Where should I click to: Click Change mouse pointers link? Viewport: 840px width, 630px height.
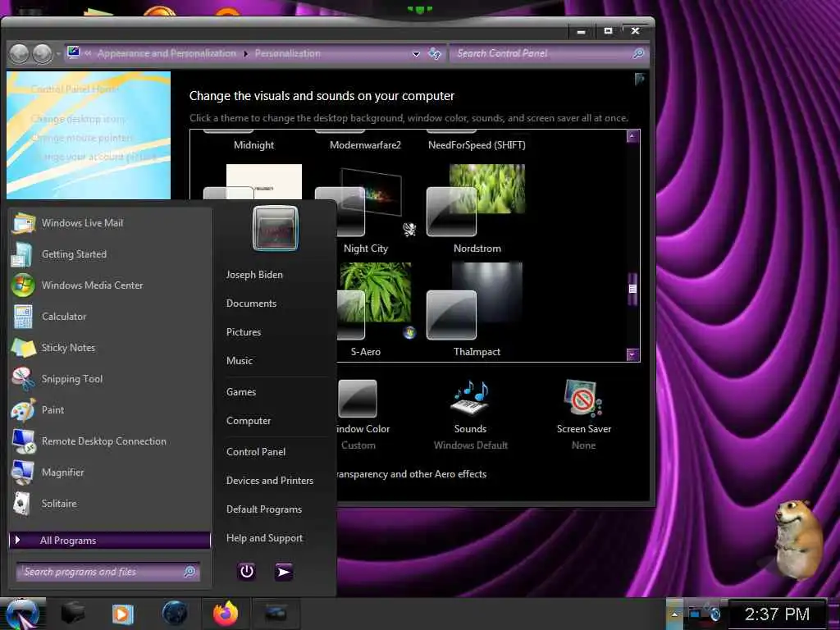click(x=81, y=138)
